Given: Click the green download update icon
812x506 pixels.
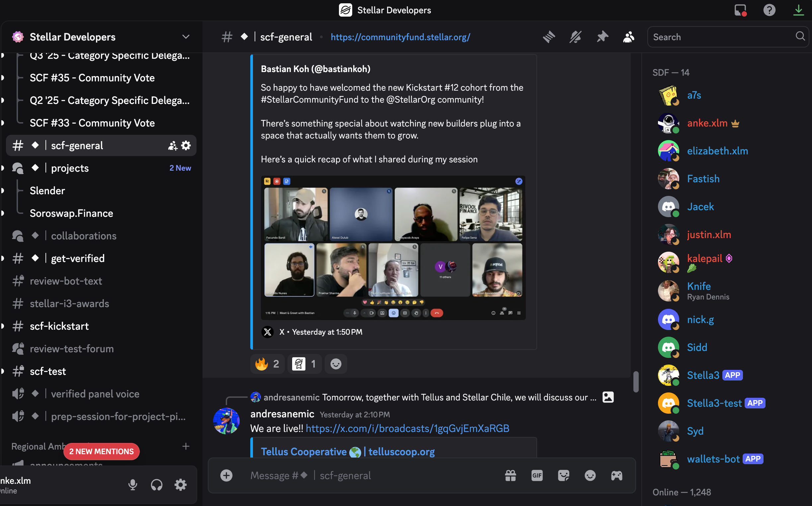Looking at the screenshot, I should point(799,10).
